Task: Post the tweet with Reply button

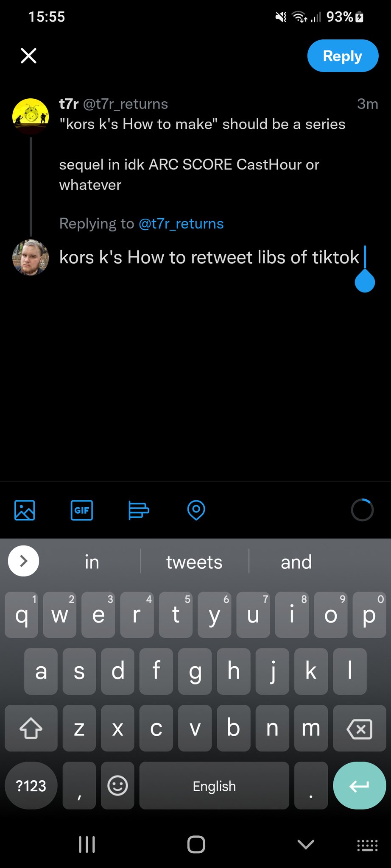Action: [343, 56]
